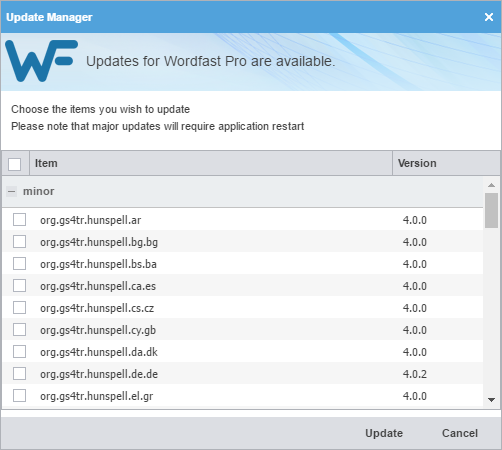502x450 pixels.
Task: Select the org.gs4tr.hunspell.bs.ba item text
Action: pyautogui.click(x=98, y=264)
